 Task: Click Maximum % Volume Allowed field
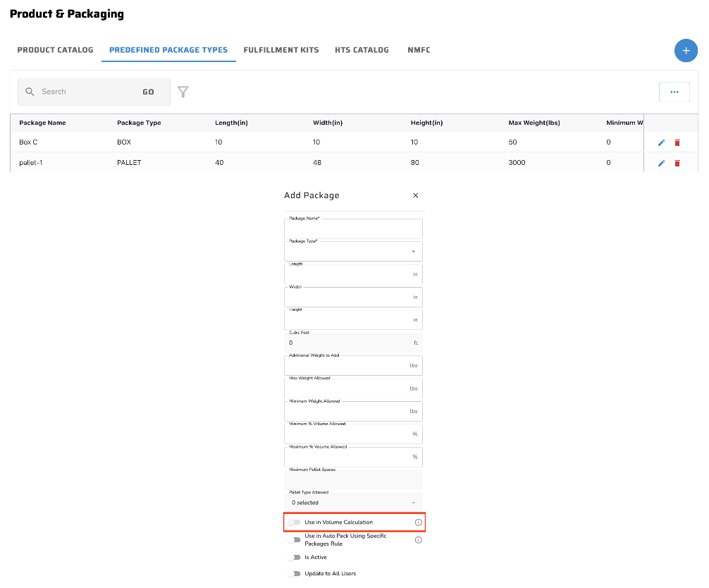[353, 457]
